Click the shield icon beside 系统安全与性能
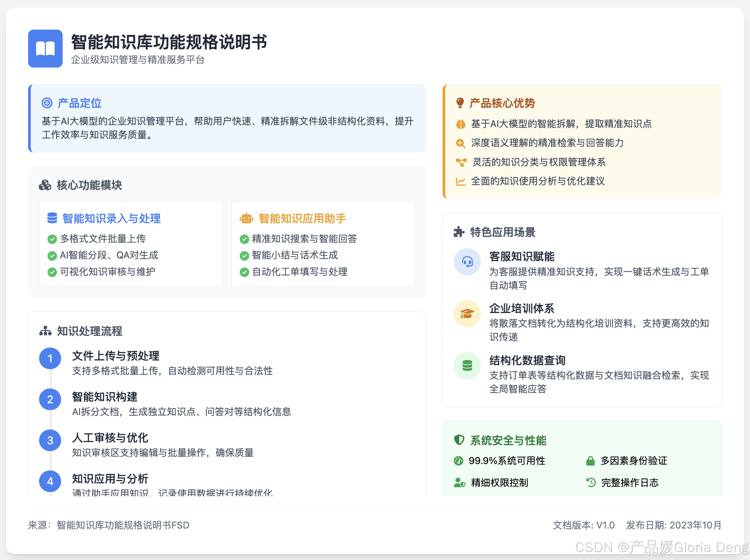 [x=459, y=440]
